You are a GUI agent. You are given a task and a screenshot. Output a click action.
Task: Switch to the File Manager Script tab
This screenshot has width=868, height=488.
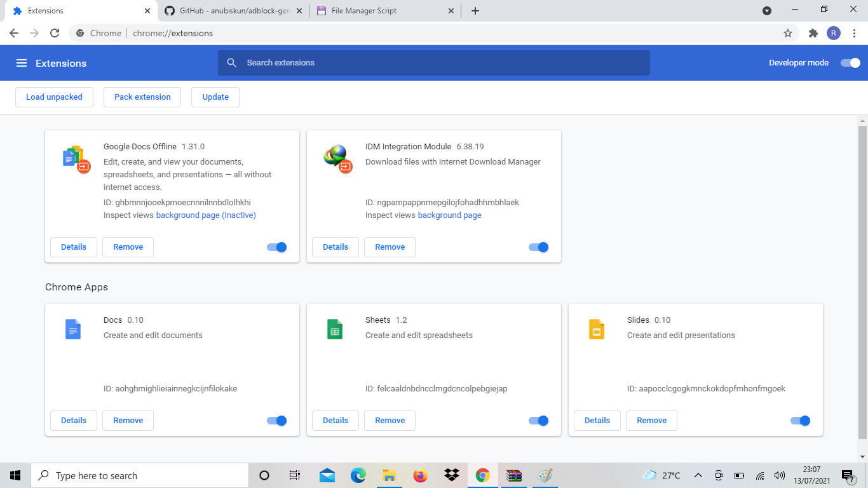[x=385, y=11]
